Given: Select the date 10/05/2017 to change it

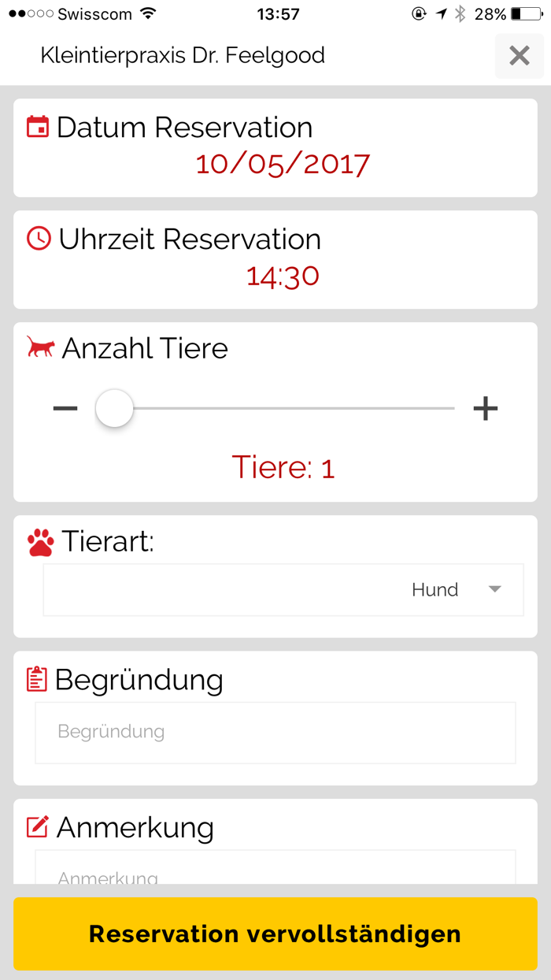Looking at the screenshot, I should [x=283, y=163].
